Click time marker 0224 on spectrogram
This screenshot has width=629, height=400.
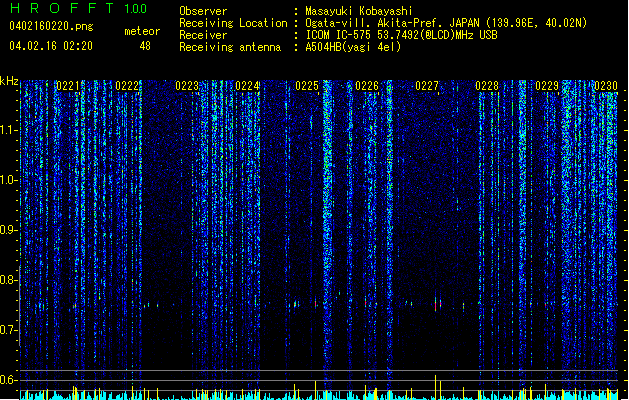coord(247,86)
